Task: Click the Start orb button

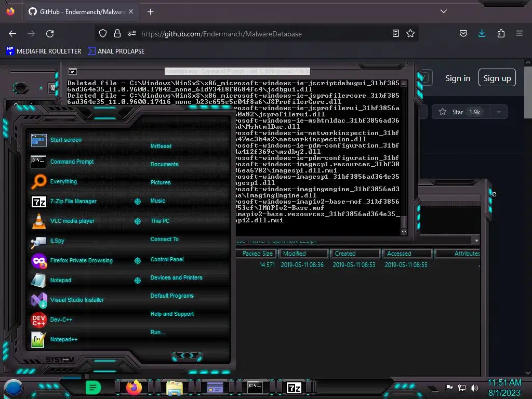Action: click(x=14, y=388)
